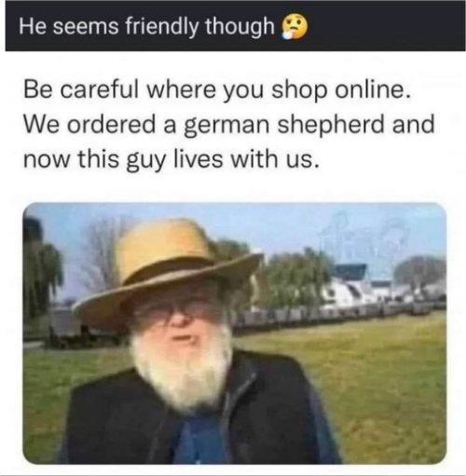Click the "Be careful where you shop online." line
The width and height of the screenshot is (466, 476).
click(217, 90)
